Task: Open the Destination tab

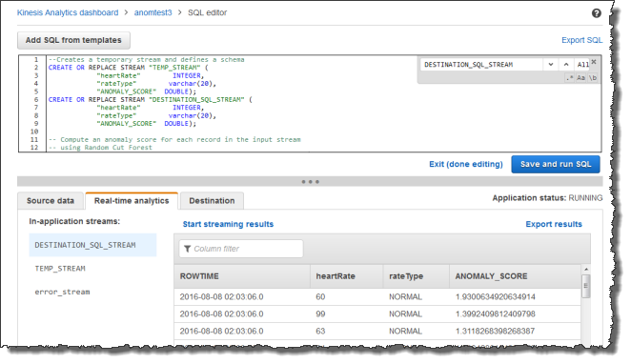Action: click(212, 201)
